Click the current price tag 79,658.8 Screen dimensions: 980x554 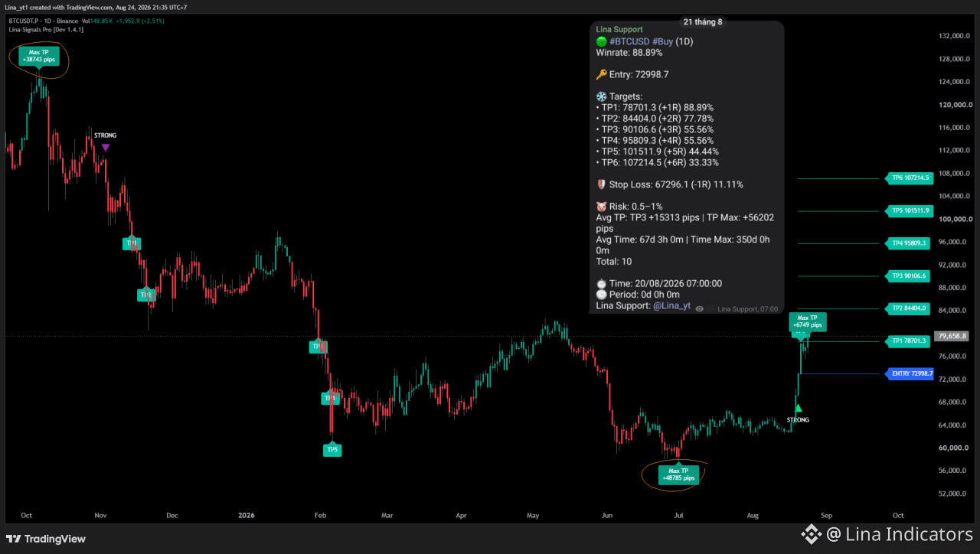(953, 336)
